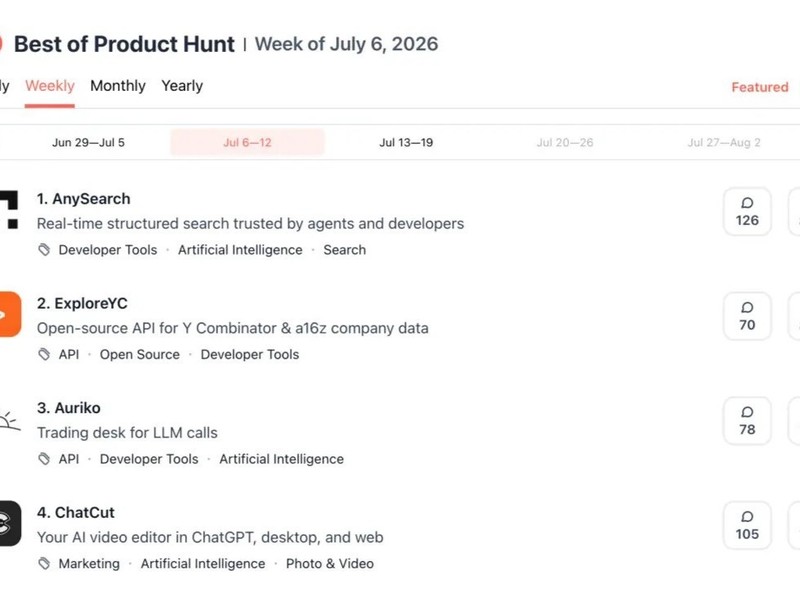Click Auriko API tag

click(69, 459)
